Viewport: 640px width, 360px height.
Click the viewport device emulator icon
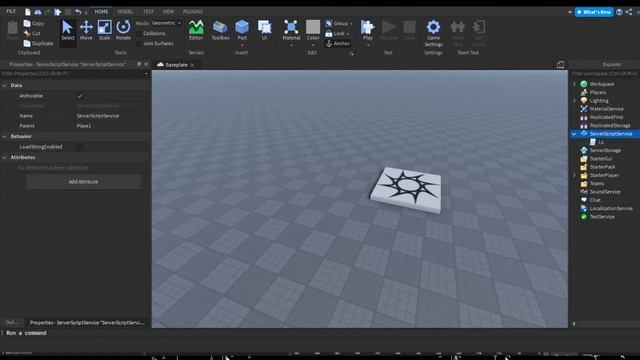point(560,64)
